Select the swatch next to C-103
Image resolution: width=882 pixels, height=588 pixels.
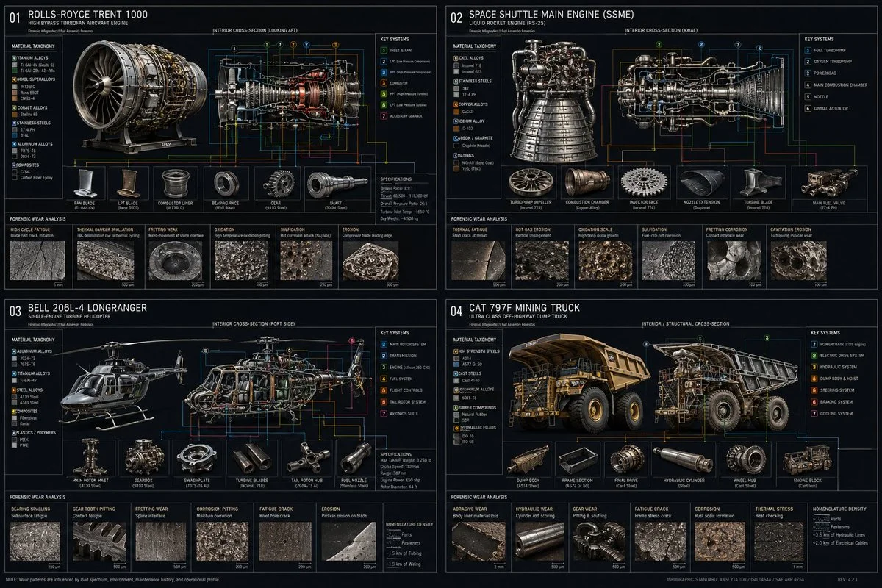456,130
